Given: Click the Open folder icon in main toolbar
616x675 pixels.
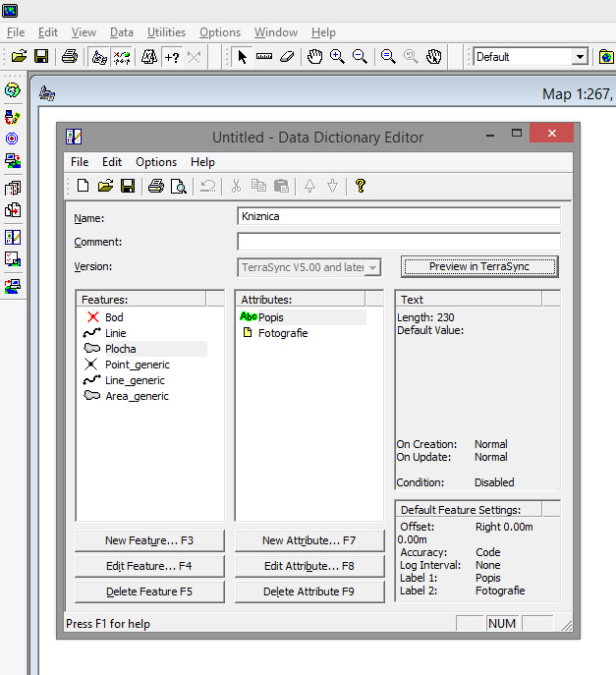Looking at the screenshot, I should coord(19,56).
